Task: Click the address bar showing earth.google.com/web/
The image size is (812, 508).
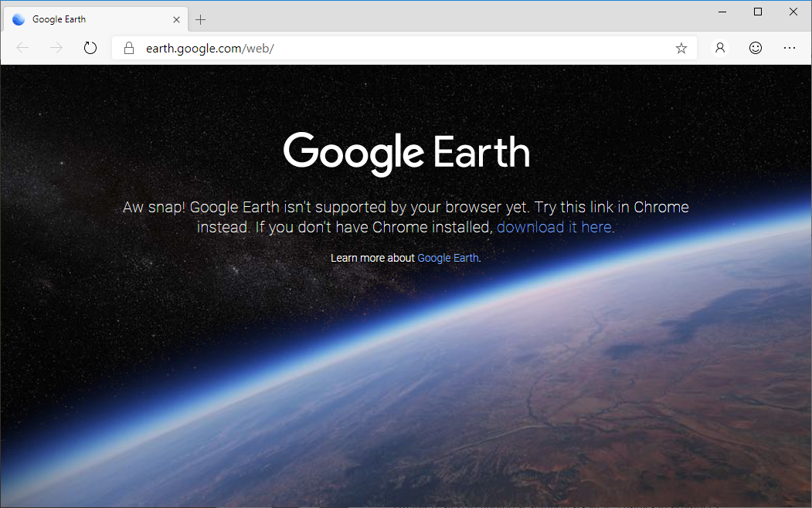Action: click(404, 48)
